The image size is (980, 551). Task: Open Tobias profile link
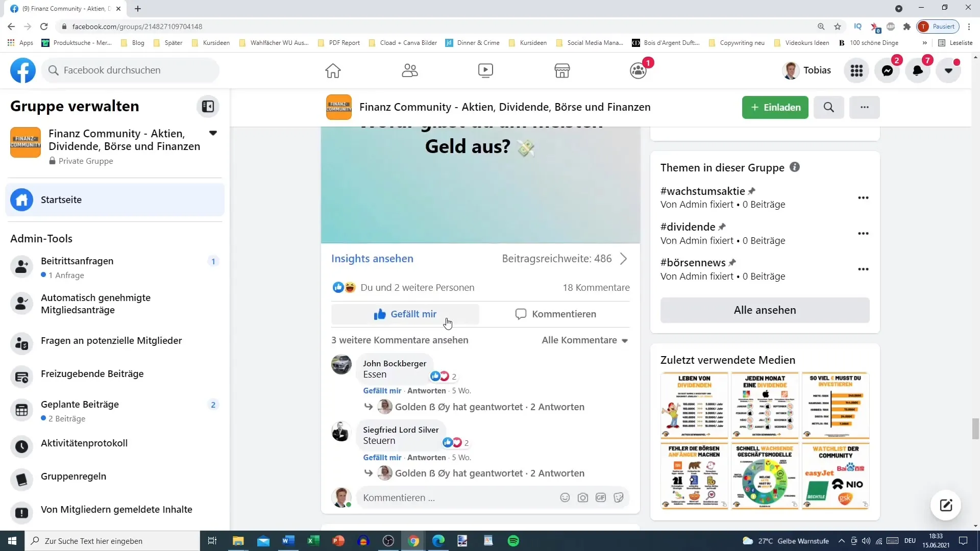806,70
